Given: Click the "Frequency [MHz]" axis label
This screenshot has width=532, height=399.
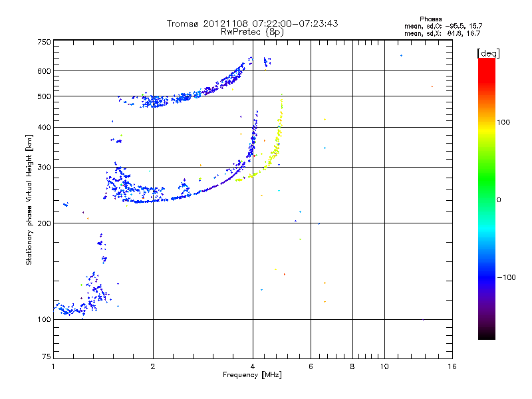Looking at the screenshot, I should click(x=252, y=375).
